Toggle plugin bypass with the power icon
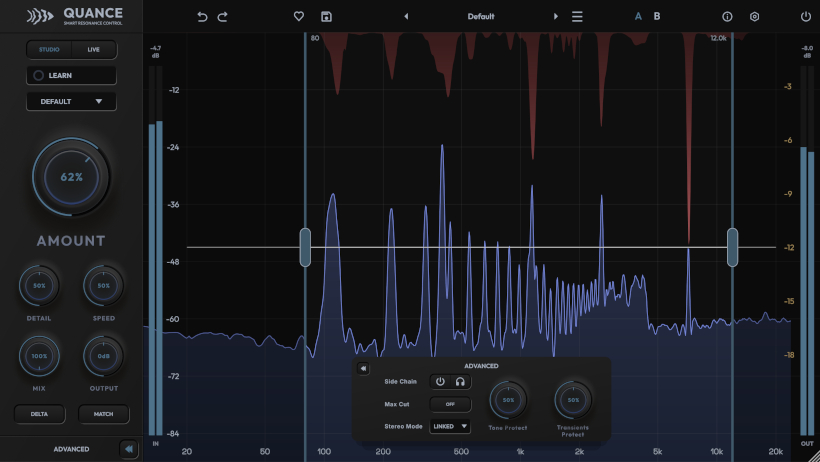The height and width of the screenshot is (462, 820). (x=805, y=17)
